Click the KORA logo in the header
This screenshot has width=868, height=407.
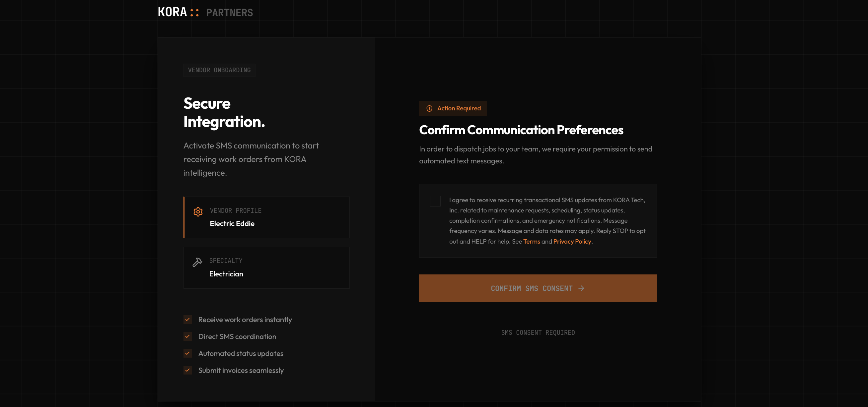(172, 12)
